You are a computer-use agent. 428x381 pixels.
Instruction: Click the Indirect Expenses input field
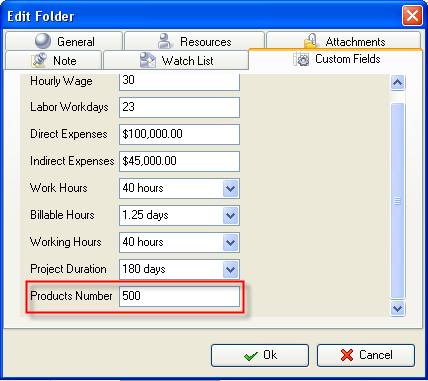(x=179, y=161)
